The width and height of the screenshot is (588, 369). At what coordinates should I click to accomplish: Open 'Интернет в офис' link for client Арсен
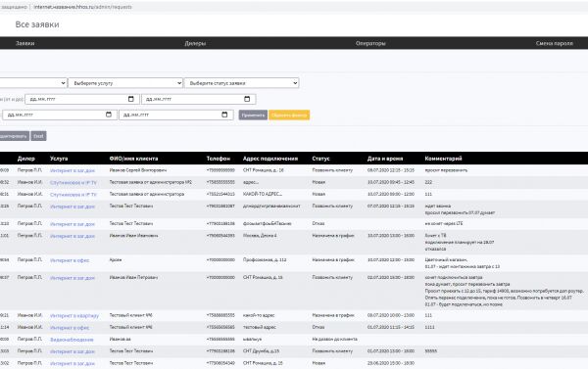(70, 260)
